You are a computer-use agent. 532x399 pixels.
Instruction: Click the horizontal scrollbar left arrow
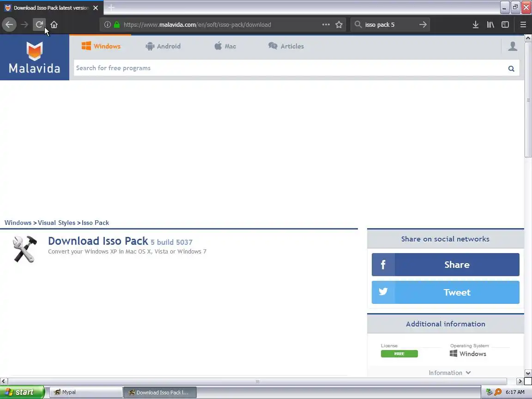click(x=4, y=381)
